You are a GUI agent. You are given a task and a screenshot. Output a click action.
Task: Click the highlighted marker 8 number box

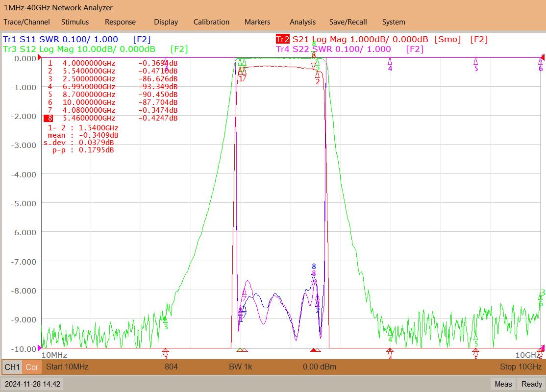click(x=49, y=118)
